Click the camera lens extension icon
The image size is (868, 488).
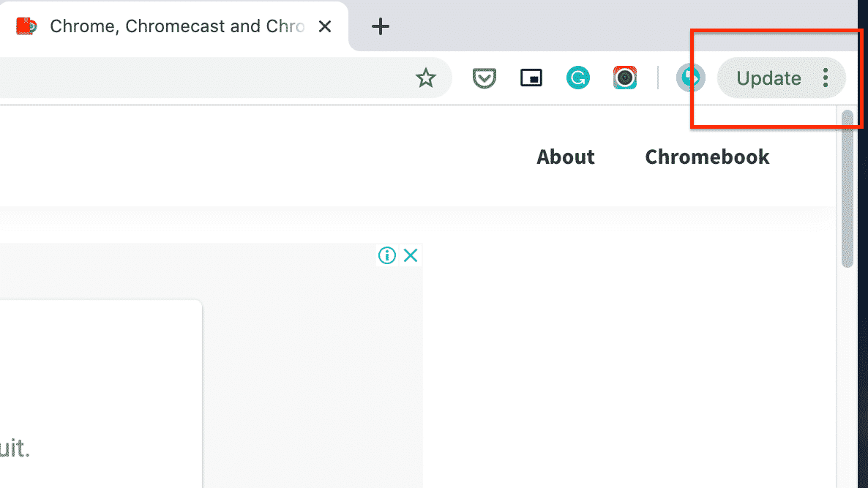(625, 78)
